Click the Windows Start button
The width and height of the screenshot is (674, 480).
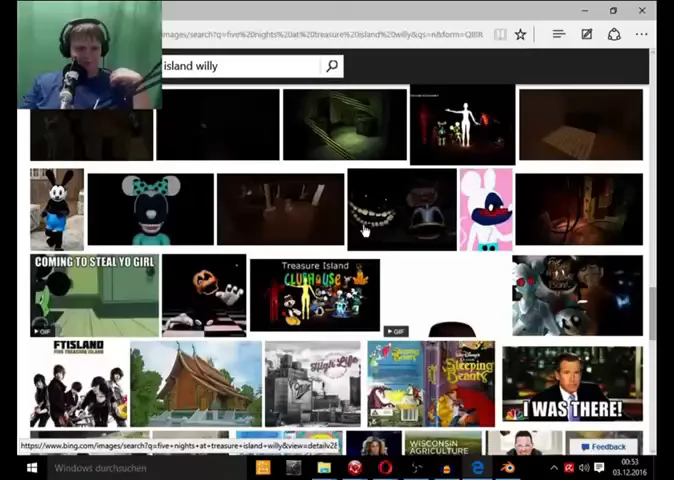[31, 468]
